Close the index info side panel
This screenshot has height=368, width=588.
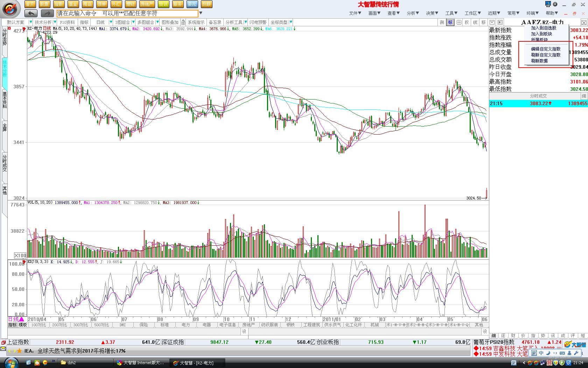(x=583, y=22)
